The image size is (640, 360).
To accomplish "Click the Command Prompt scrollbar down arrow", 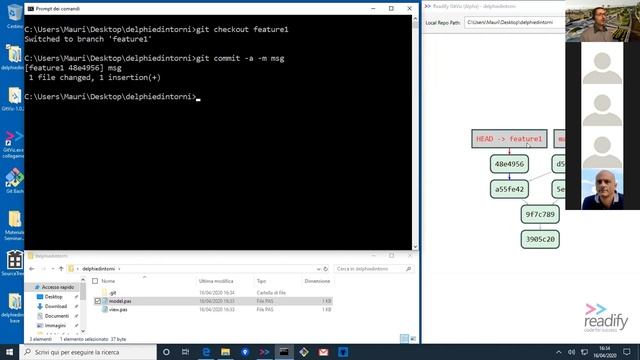I will 415,247.
